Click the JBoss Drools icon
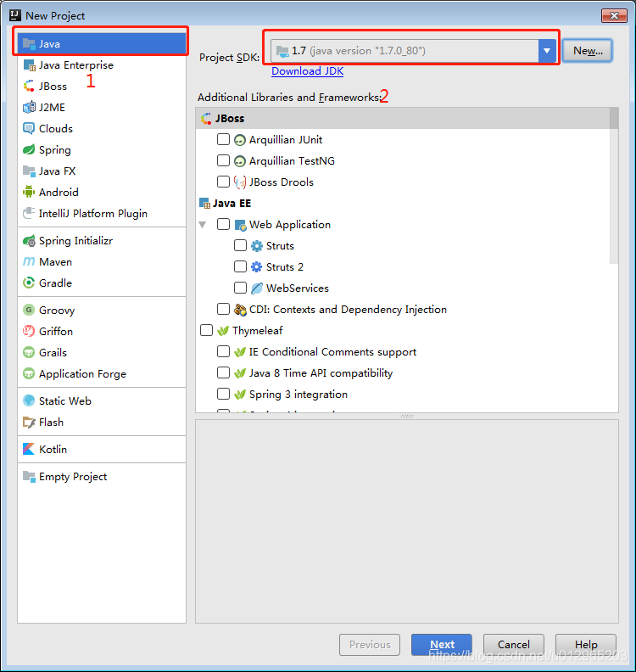Screen dimensions: 636x672 [240, 182]
